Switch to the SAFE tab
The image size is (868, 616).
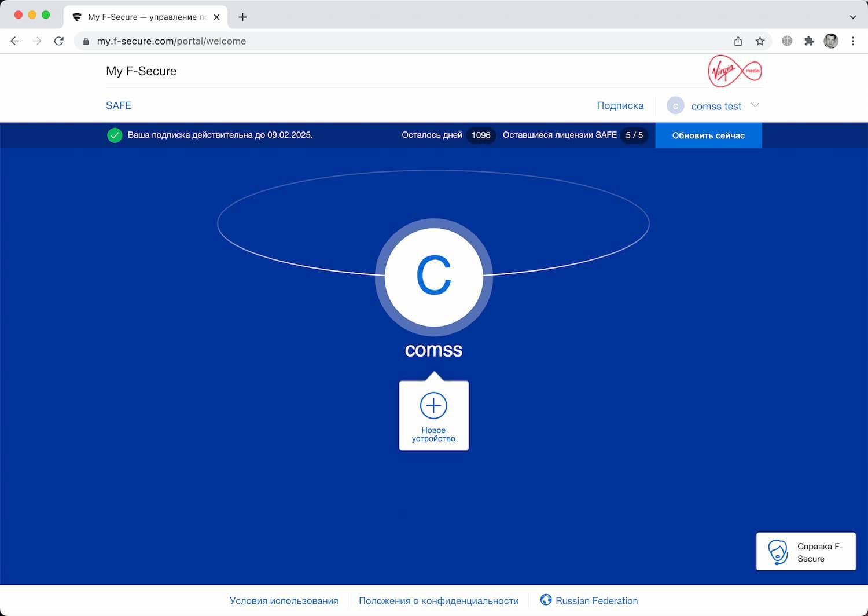(x=118, y=105)
